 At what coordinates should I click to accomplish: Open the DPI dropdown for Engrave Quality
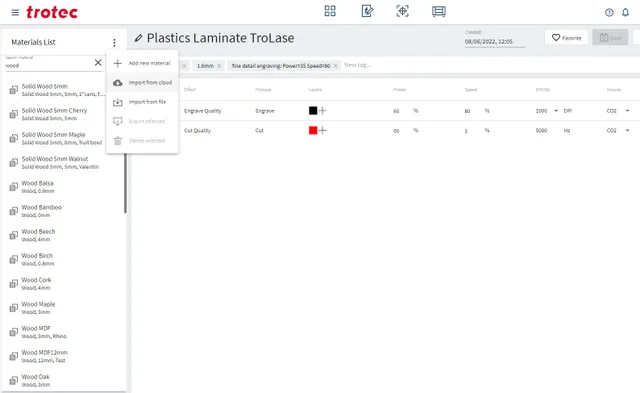[x=556, y=111]
